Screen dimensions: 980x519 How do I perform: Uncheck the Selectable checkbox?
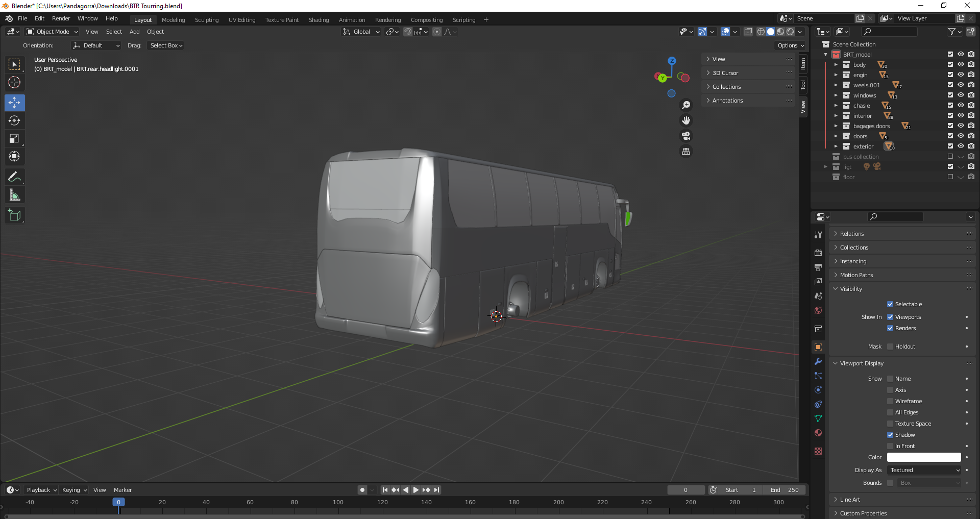click(x=890, y=304)
